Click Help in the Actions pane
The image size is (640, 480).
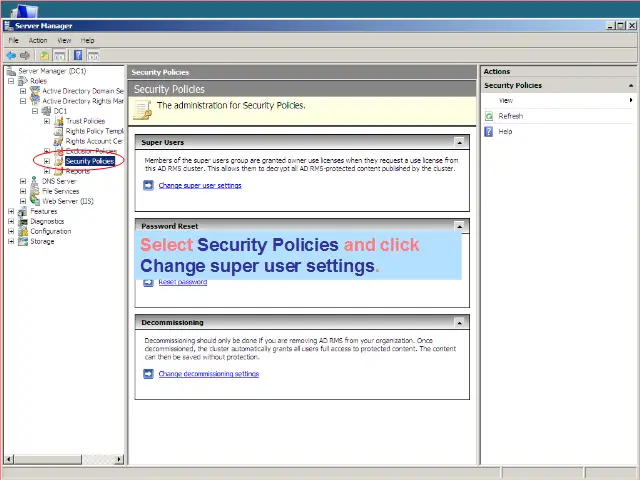[x=505, y=131]
